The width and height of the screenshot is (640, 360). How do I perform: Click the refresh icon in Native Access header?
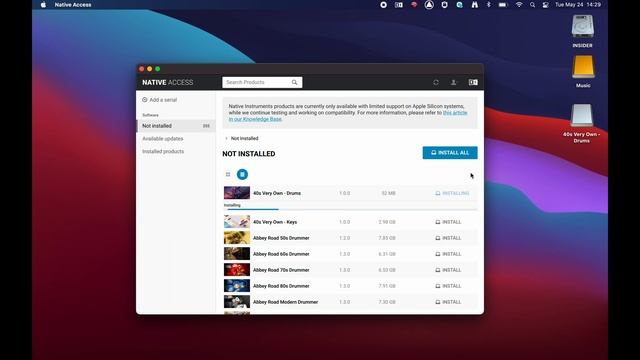[x=436, y=82]
